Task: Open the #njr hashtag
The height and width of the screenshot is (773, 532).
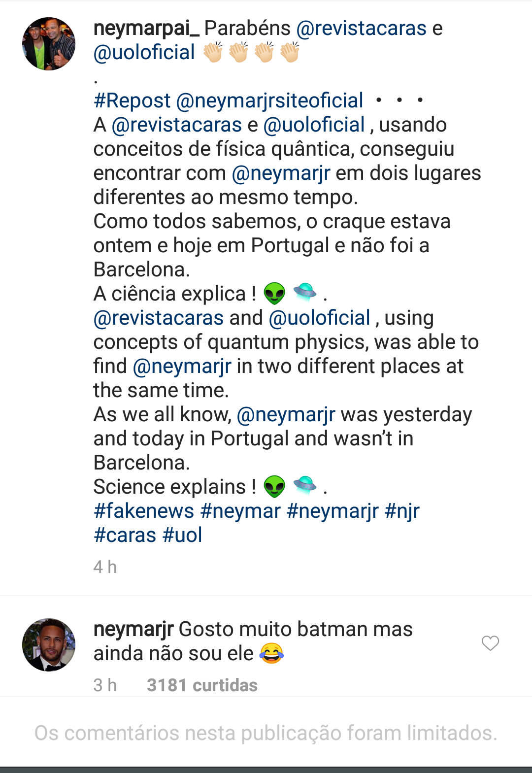Action: point(402,511)
